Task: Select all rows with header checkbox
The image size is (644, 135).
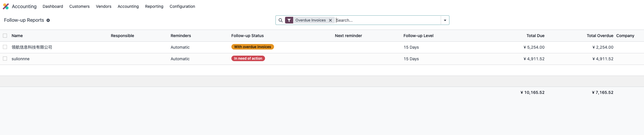Action: coord(5,36)
